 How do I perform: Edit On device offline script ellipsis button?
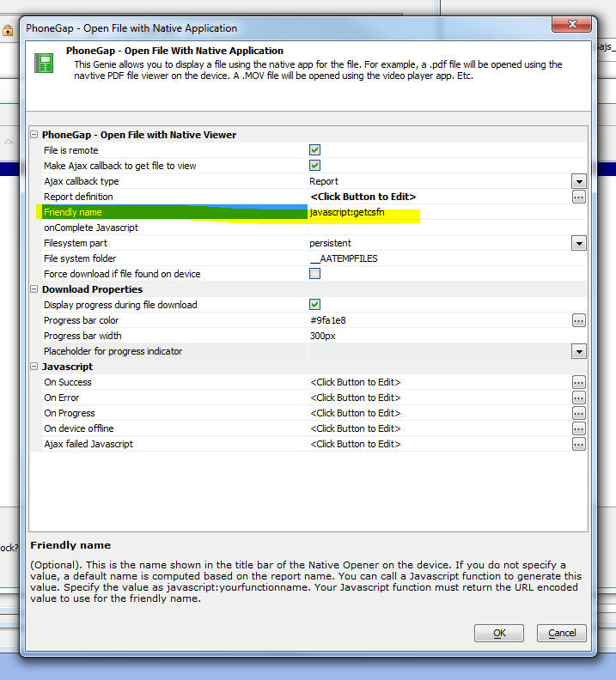point(579,428)
